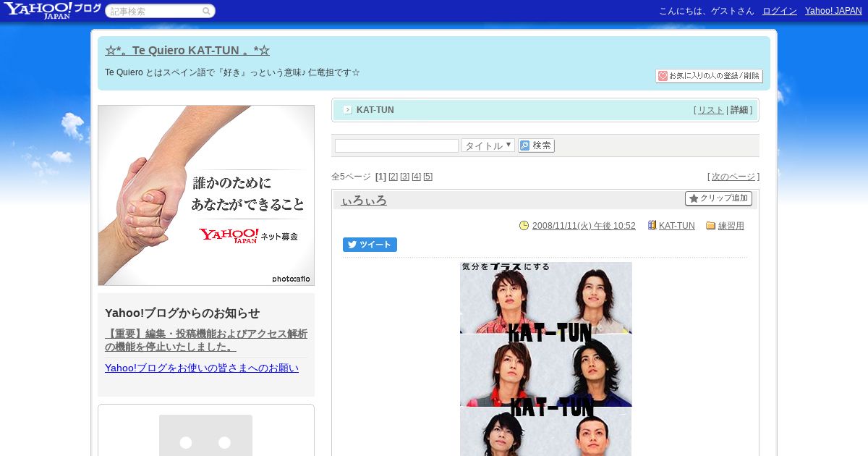The width and height of the screenshot is (868, 456).
Task: Open the タイトル search-type dropdown
Action: (x=488, y=145)
